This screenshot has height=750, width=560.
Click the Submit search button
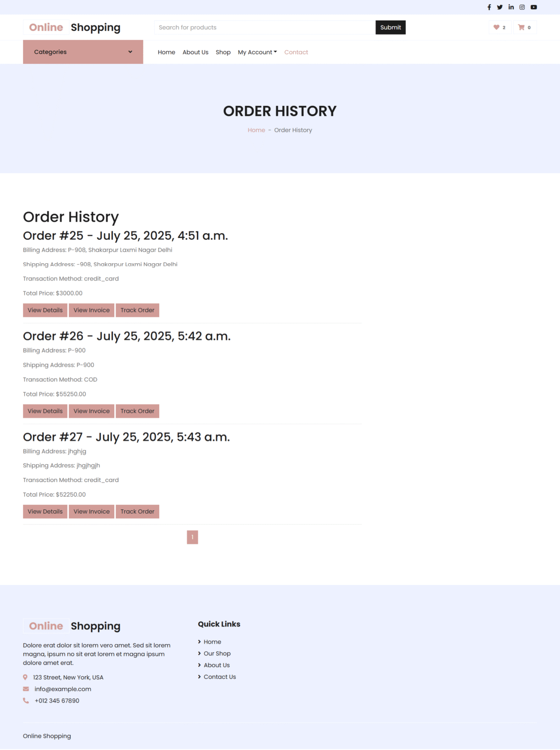coord(390,27)
